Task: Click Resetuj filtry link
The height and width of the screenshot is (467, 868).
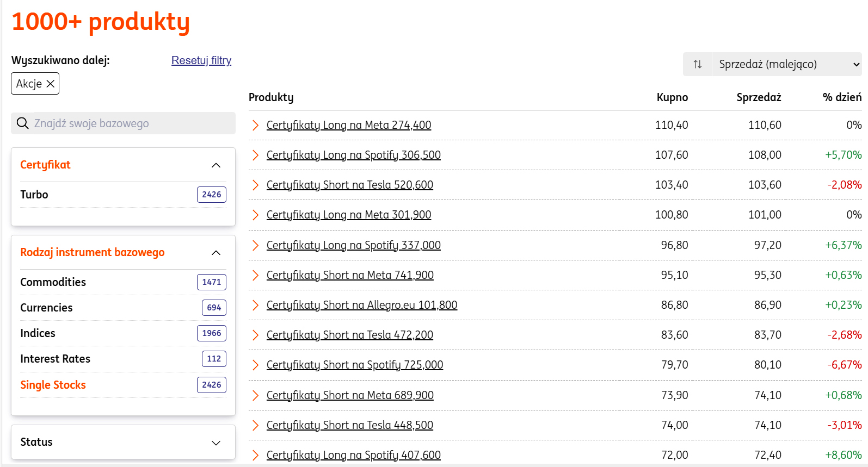Action: click(x=201, y=60)
